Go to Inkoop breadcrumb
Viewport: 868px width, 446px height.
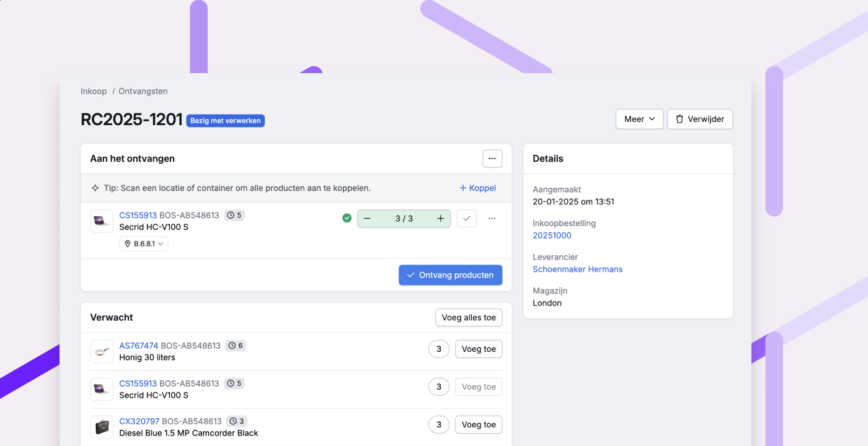pos(94,91)
